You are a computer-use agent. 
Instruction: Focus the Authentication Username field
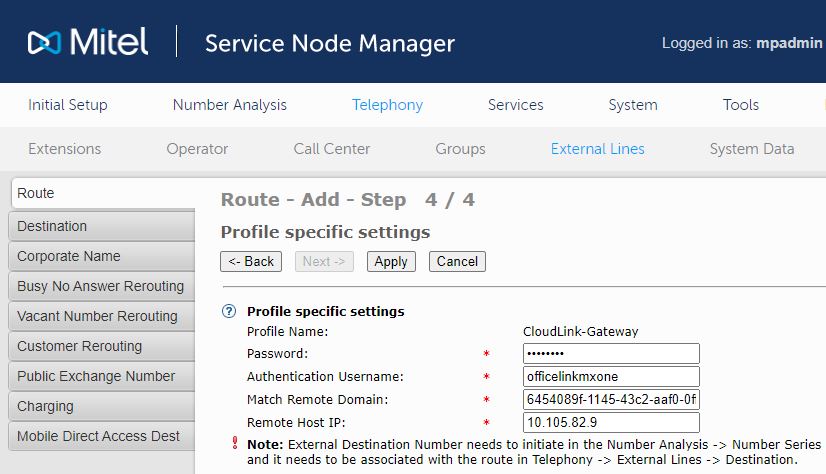pos(610,377)
